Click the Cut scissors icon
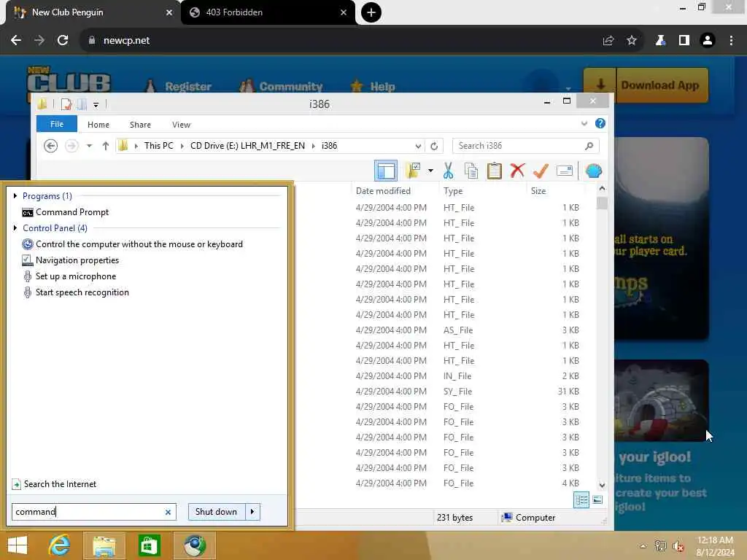The height and width of the screenshot is (560, 747). coord(448,171)
